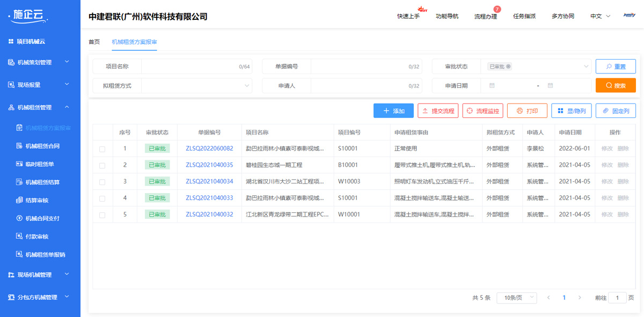Click the 分包方机械管理 sidebar icon
The width and height of the screenshot is (644, 317).
[11, 297]
